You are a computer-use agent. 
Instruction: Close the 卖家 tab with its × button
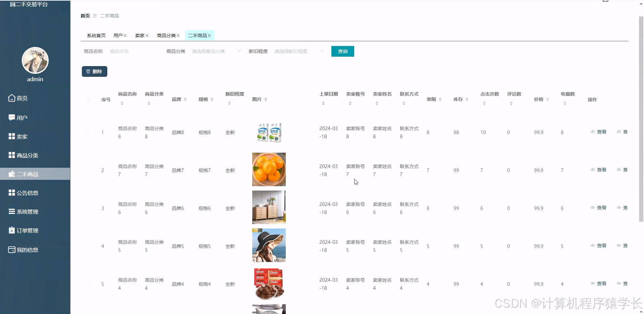[147, 35]
